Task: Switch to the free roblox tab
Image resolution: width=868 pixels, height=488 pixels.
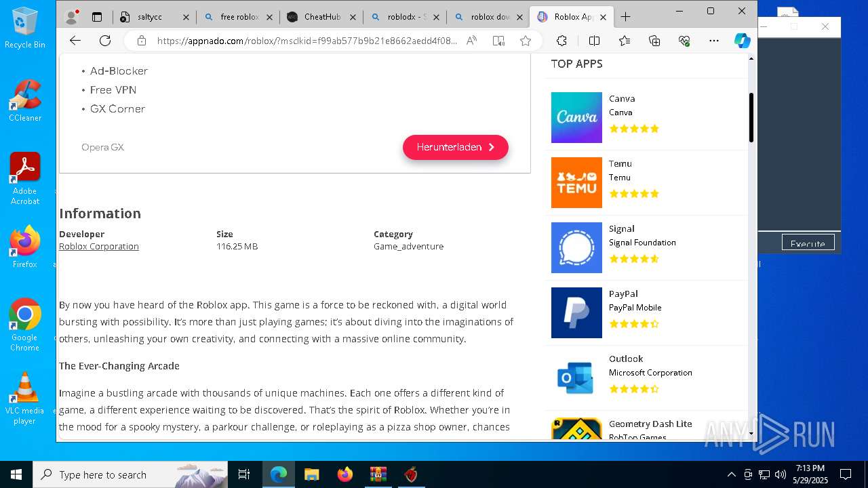Action: (x=237, y=17)
